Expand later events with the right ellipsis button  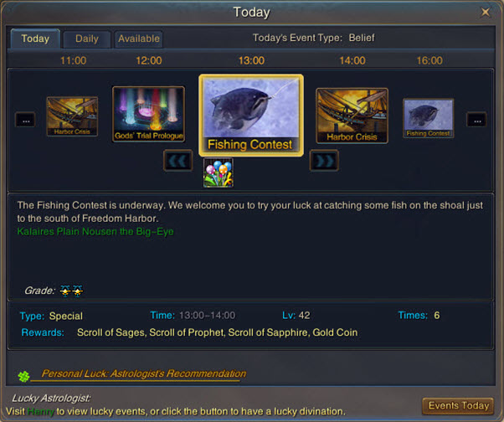click(x=476, y=120)
